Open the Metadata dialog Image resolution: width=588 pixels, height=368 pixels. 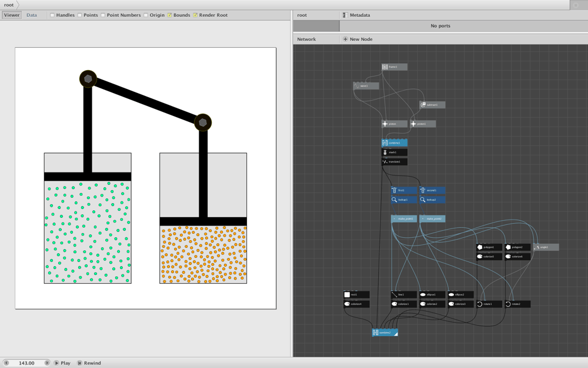(x=356, y=15)
